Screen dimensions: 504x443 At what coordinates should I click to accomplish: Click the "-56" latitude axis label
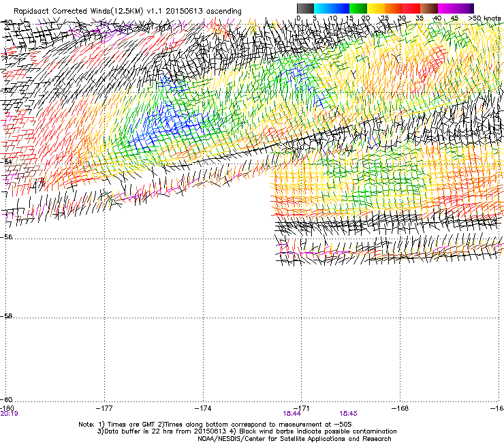[6, 236]
